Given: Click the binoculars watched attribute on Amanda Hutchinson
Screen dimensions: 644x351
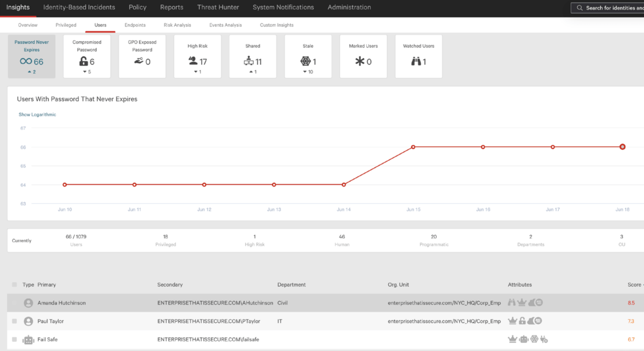Looking at the screenshot, I should pos(512,302).
